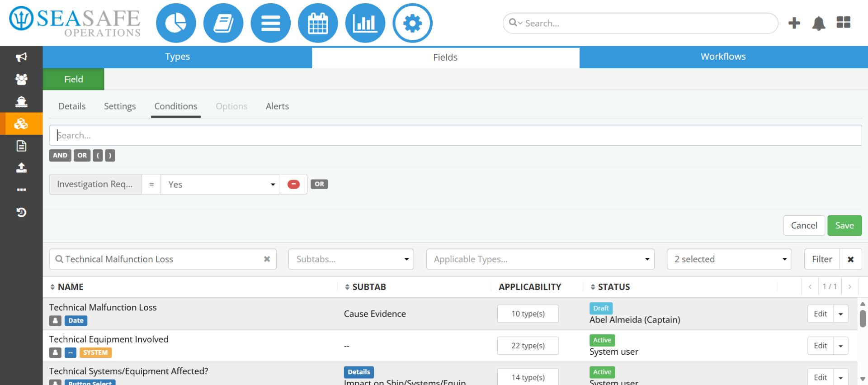Viewport: 868px width, 385px height.
Task: Open the ellipsis more sidebar icon
Action: click(21, 190)
